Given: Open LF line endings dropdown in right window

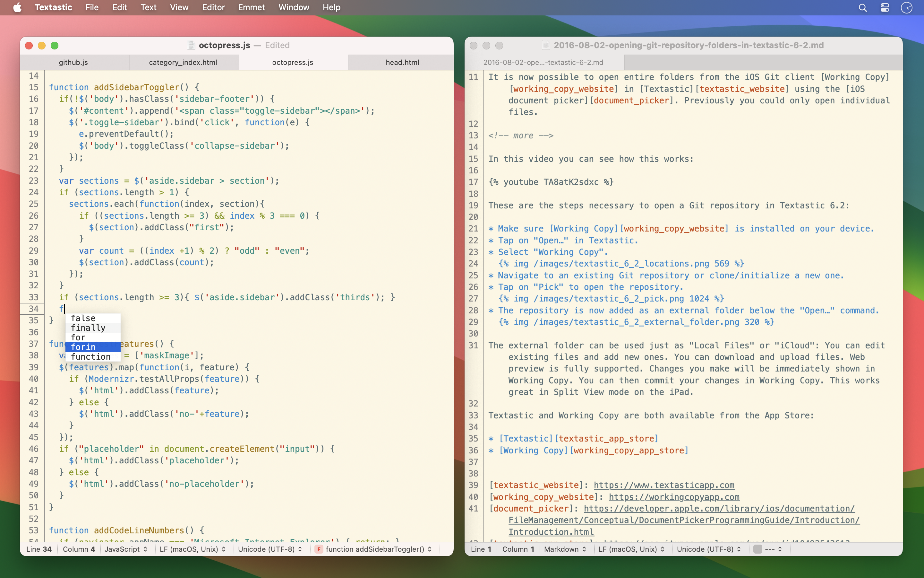Looking at the screenshot, I should tap(631, 549).
